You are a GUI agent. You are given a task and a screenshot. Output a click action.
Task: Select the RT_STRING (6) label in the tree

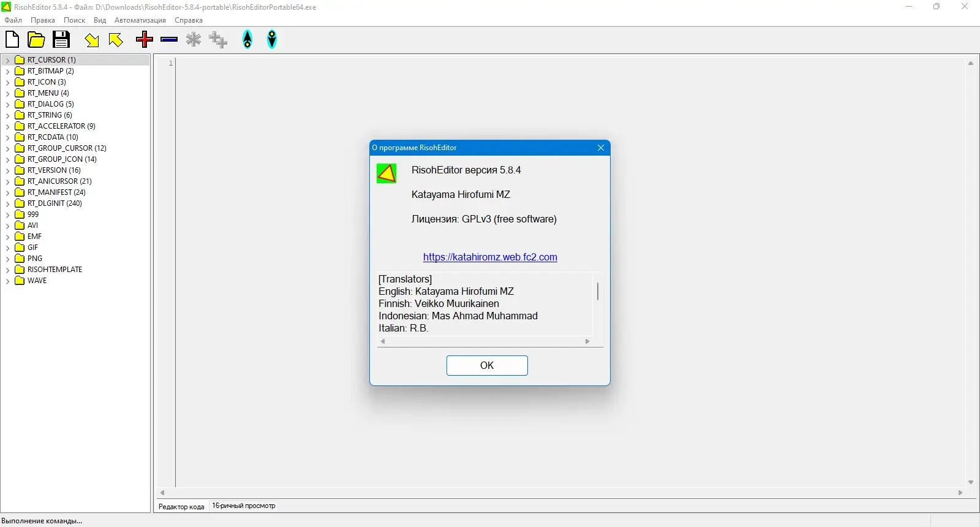(x=50, y=115)
